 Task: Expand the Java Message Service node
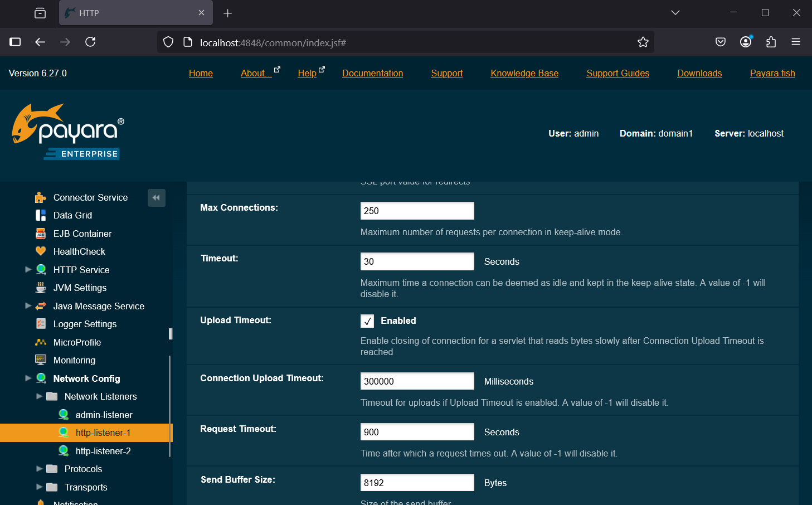[x=28, y=305]
